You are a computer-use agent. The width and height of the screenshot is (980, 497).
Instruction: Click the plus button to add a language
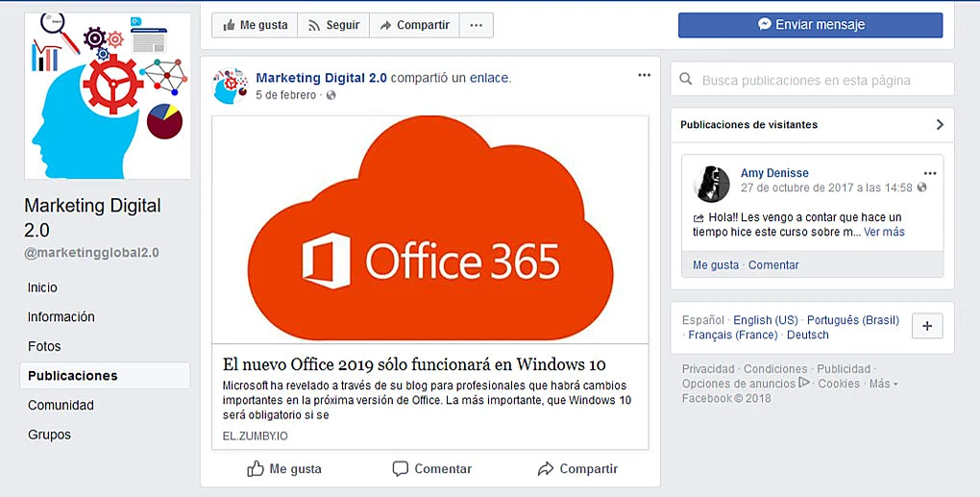926,326
